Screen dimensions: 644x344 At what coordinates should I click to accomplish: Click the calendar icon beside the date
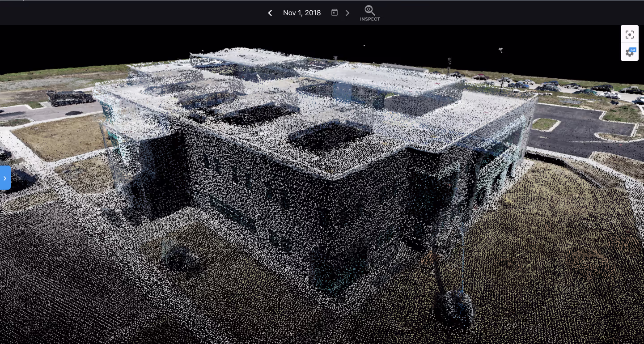334,13
